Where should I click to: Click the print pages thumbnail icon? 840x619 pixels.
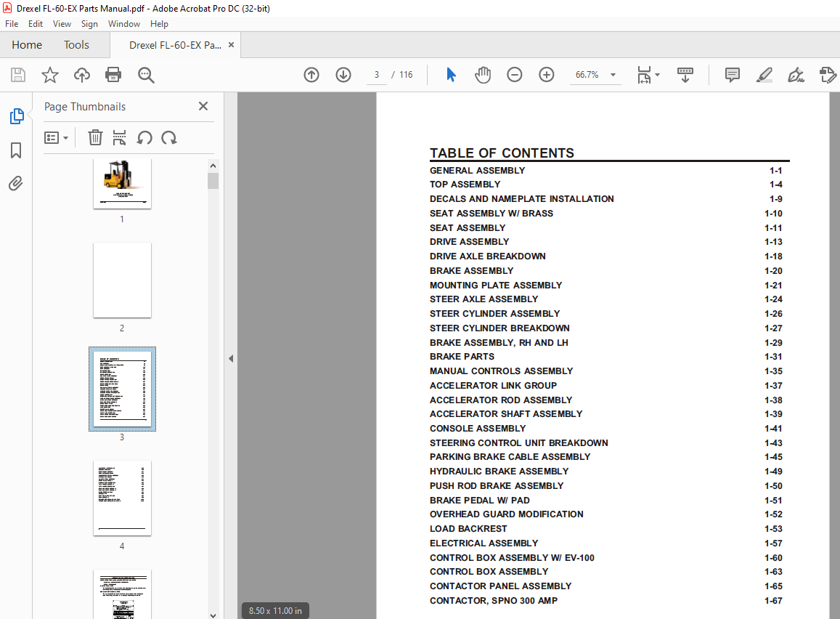click(119, 138)
